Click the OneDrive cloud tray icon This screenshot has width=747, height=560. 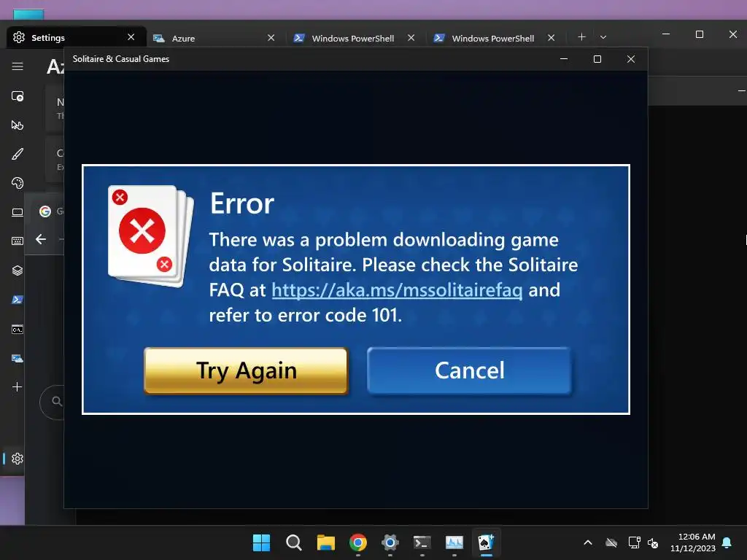click(611, 542)
